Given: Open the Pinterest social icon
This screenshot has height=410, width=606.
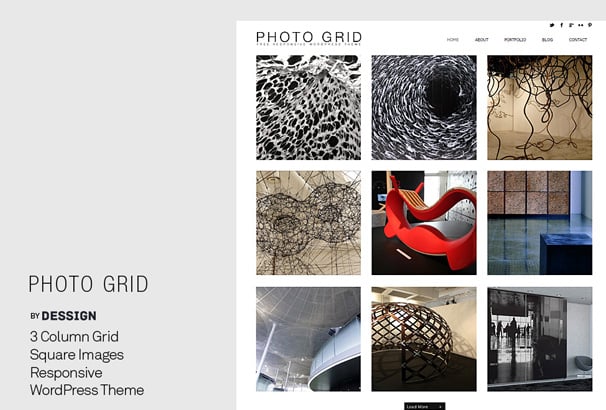Looking at the screenshot, I should pyautogui.click(x=590, y=25).
